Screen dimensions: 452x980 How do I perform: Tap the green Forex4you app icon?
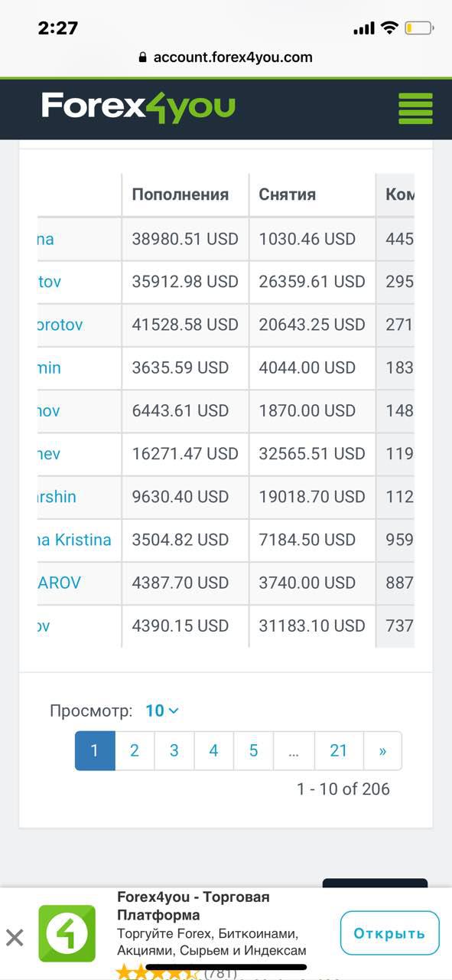[67, 933]
